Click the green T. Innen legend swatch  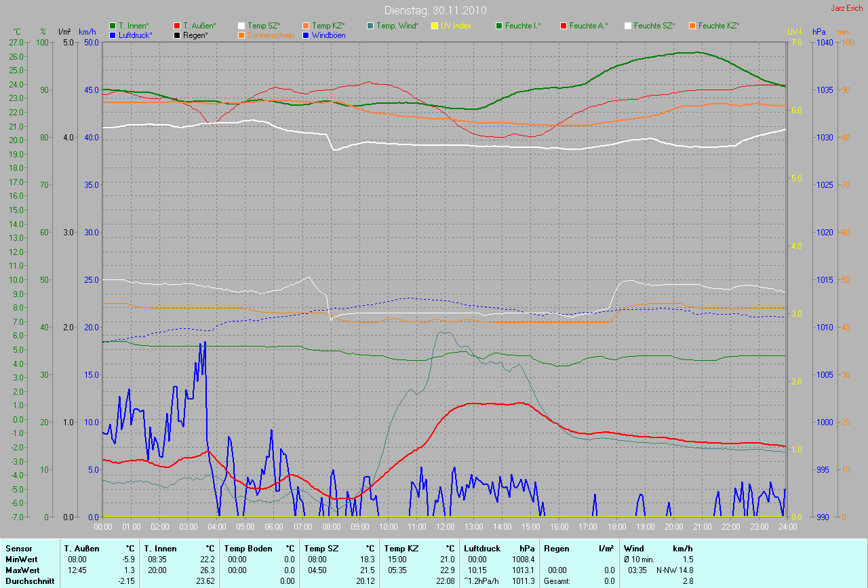pyautogui.click(x=113, y=26)
